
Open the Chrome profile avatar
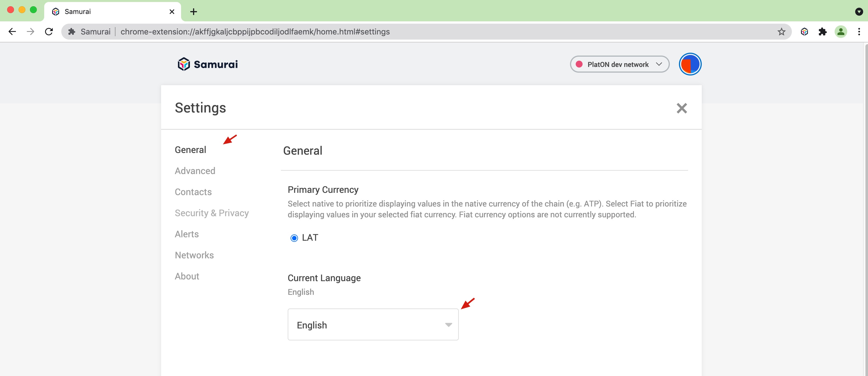pyautogui.click(x=840, y=32)
